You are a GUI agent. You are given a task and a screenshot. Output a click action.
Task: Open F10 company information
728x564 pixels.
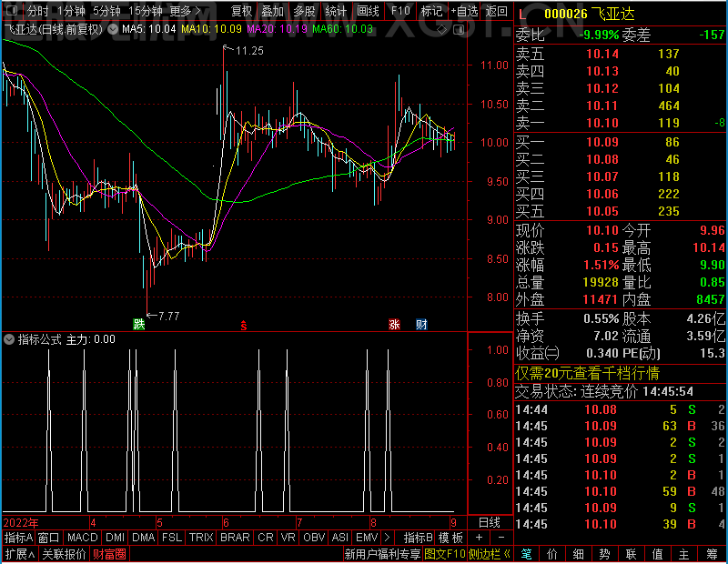pos(400,11)
